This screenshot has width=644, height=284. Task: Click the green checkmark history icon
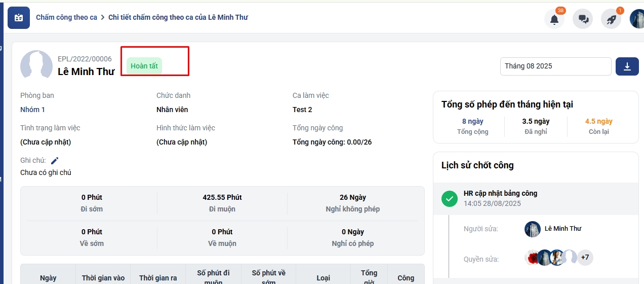(x=450, y=198)
